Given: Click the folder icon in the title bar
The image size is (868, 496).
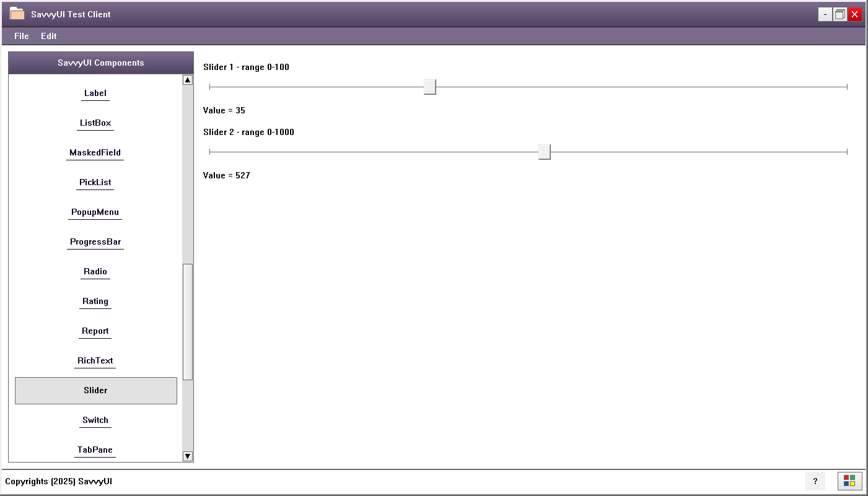Looking at the screenshot, I should click(x=18, y=13).
